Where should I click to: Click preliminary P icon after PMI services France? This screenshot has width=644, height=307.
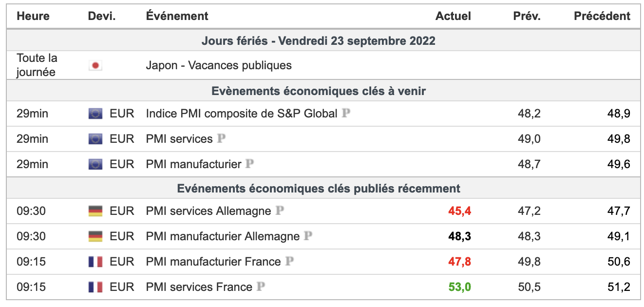[261, 287]
